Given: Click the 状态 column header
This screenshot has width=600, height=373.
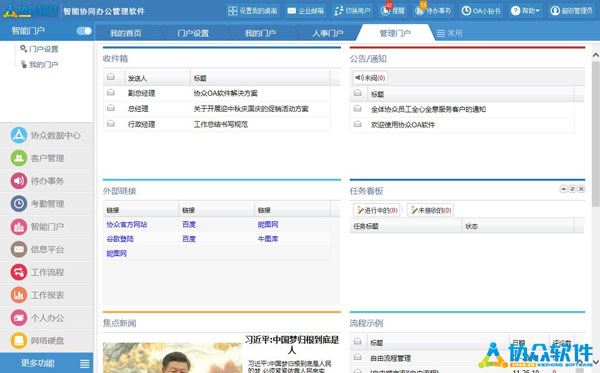Looking at the screenshot, I should point(518,226).
